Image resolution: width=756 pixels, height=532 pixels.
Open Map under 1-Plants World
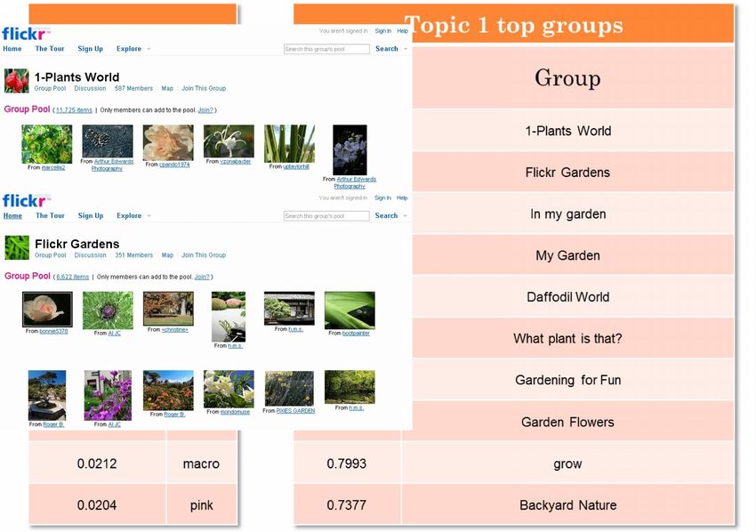[167, 88]
